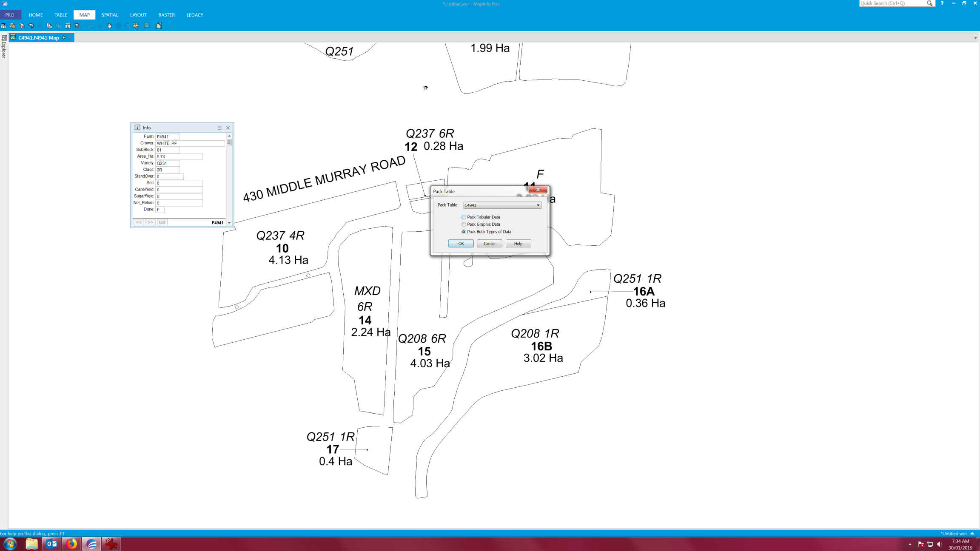The width and height of the screenshot is (980, 551).
Task: Click the Undo arrow in the toolbar
Action: (31, 26)
